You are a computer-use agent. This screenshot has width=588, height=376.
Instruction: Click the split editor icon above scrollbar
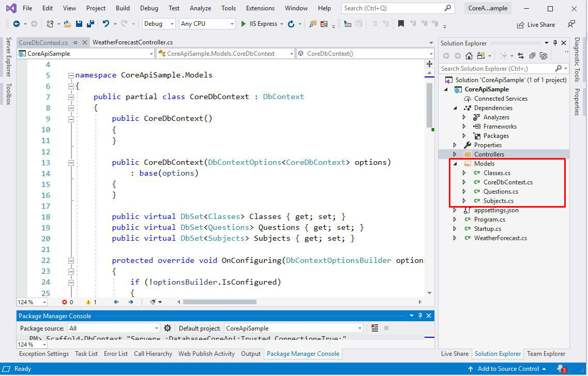click(429, 64)
